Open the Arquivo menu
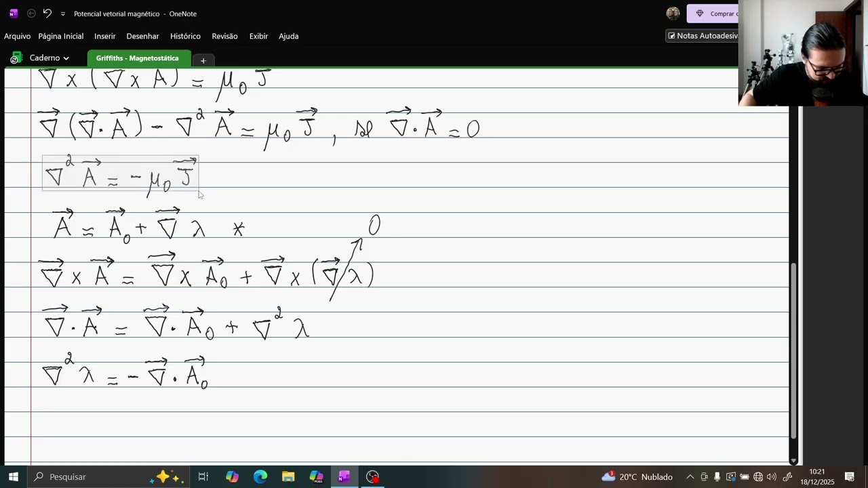The image size is (868, 488). (18, 36)
